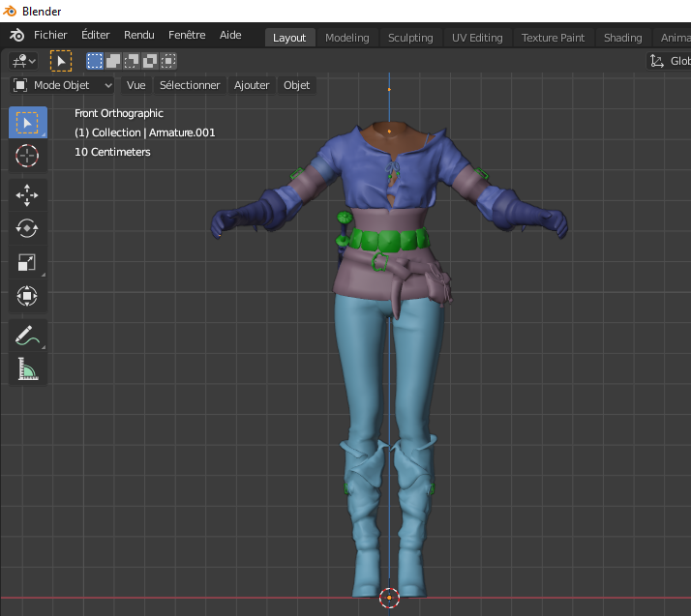Open the Éditer menu

pos(95,35)
